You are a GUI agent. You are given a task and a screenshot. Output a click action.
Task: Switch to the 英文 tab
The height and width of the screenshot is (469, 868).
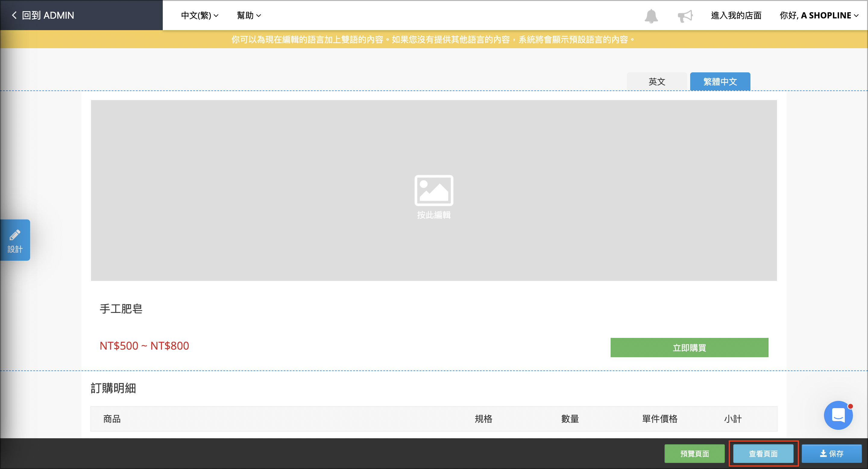click(x=657, y=82)
